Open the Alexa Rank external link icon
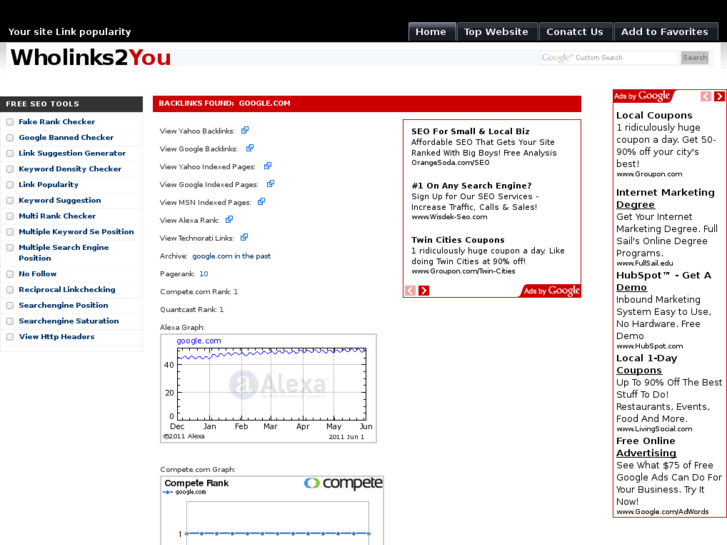 pos(229,219)
